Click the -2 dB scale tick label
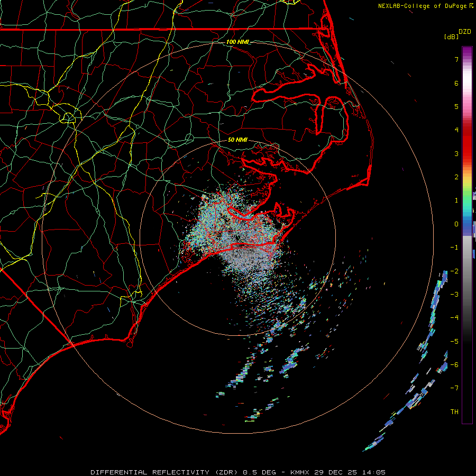 point(454,271)
